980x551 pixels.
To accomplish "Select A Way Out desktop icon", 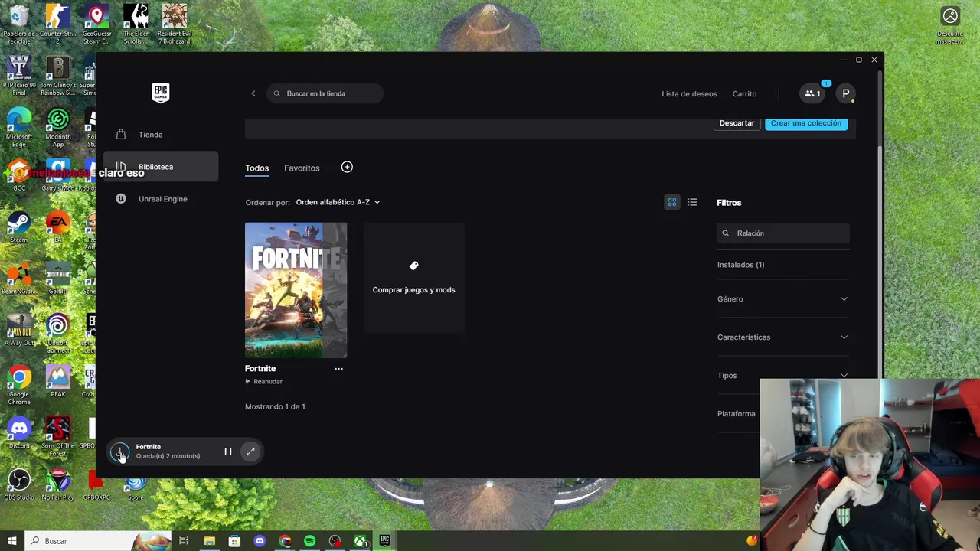I will point(19,330).
